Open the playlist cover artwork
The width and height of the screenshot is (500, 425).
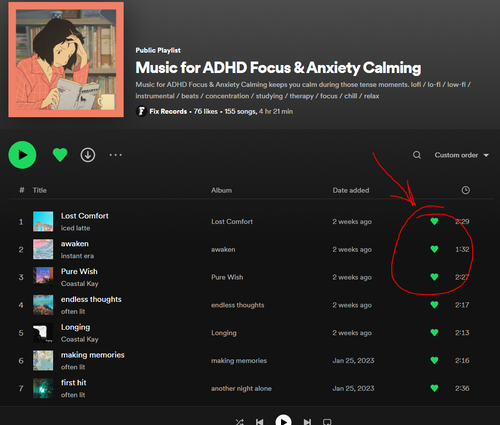point(66,60)
